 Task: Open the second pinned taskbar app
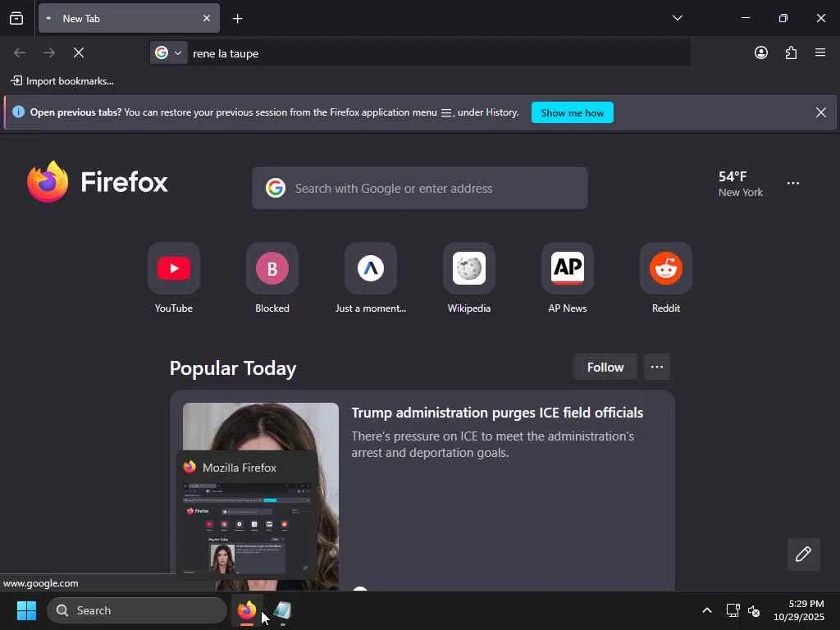pos(282,610)
